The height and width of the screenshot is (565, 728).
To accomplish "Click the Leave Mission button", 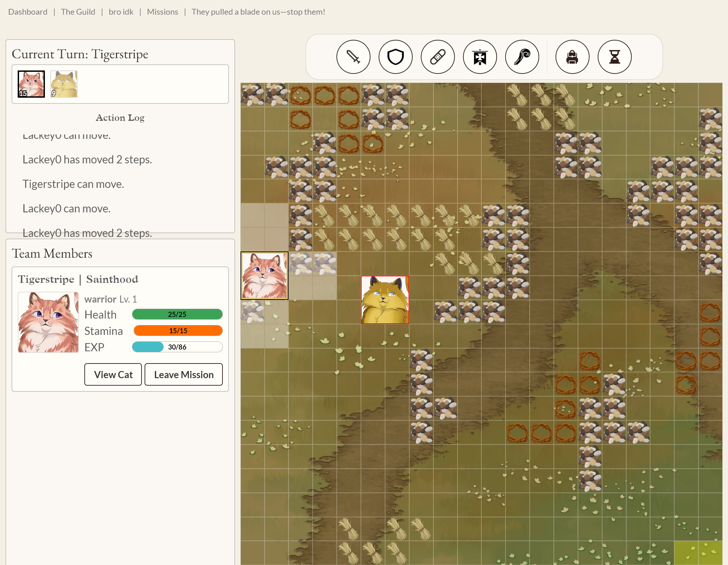I will 183,374.
